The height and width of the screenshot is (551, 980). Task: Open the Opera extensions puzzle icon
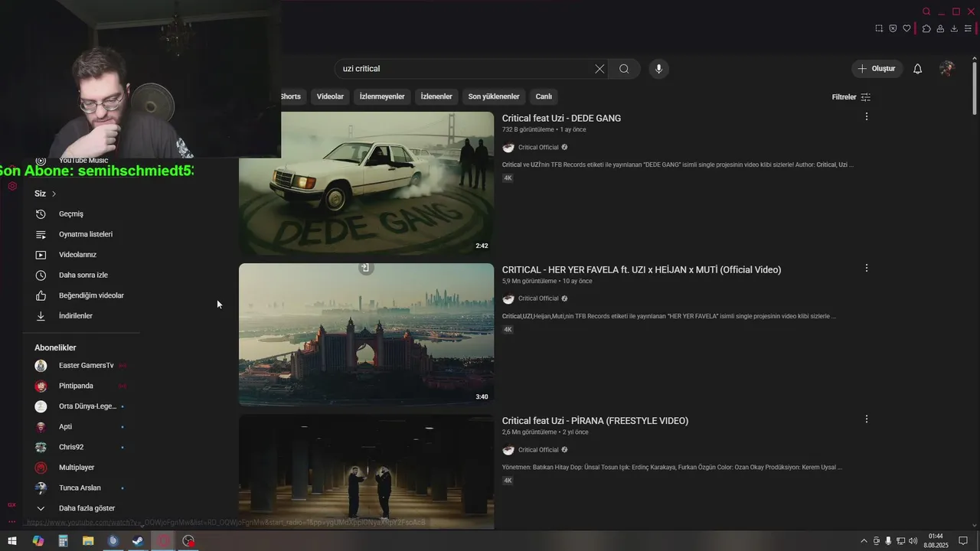(x=926, y=28)
